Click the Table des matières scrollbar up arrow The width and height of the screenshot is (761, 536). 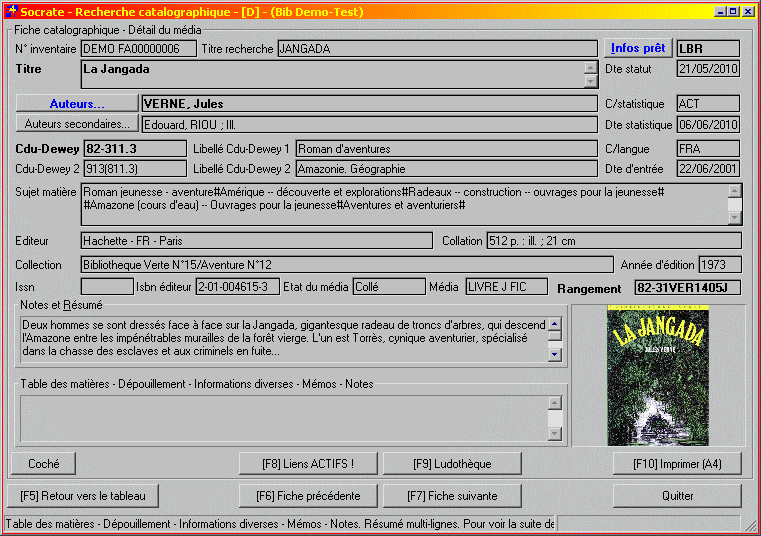click(555, 402)
